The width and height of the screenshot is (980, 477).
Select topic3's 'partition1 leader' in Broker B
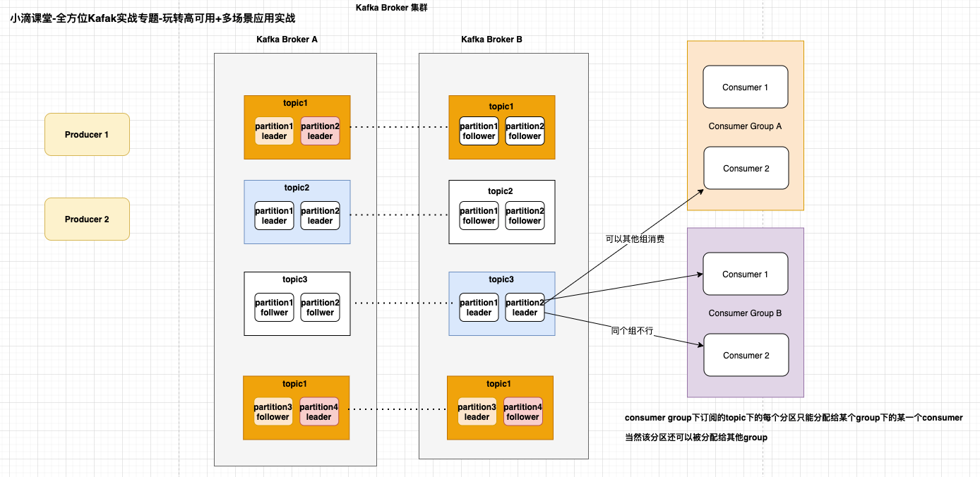click(x=479, y=307)
